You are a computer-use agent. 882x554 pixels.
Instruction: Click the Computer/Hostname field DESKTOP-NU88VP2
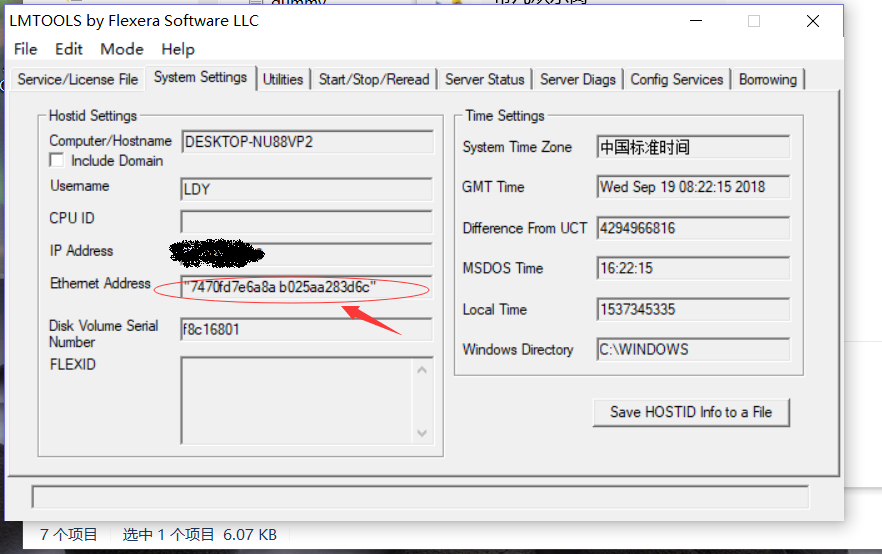coord(307,142)
